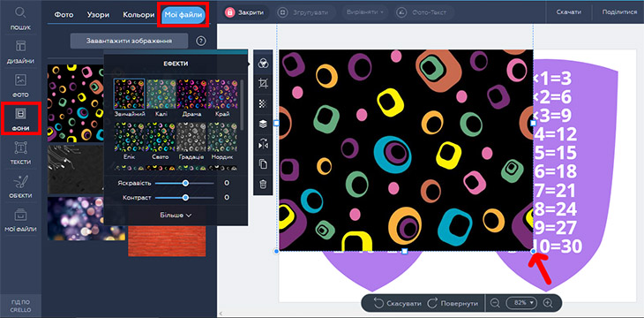Toggle the Закрити lock button

click(244, 12)
